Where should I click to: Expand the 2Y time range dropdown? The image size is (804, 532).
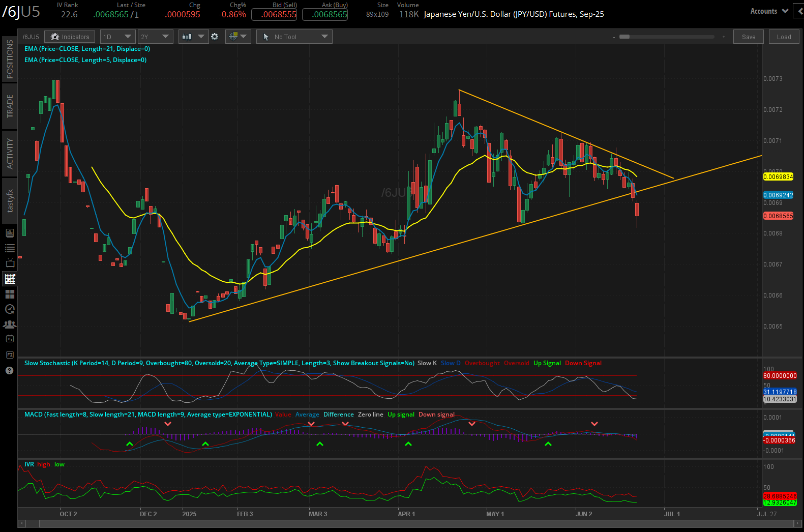point(155,37)
